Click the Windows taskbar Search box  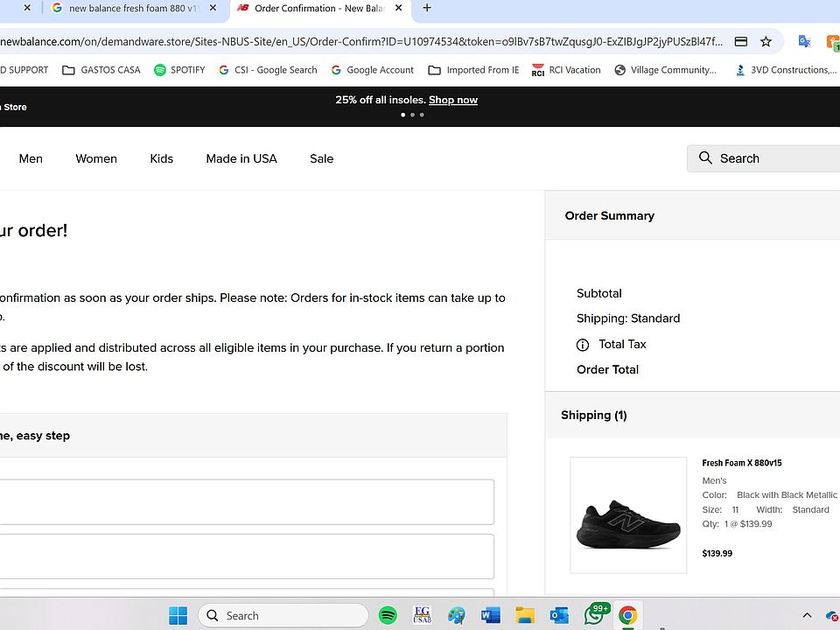pos(283,615)
